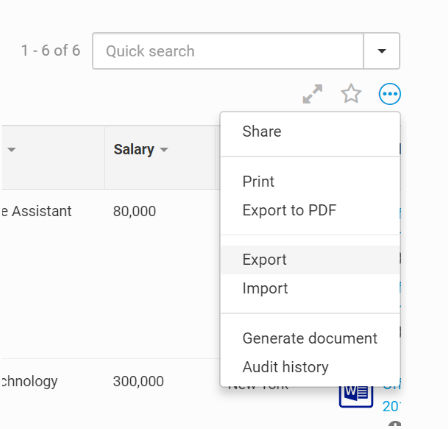Click the 80,000 salary cell
Viewport: 448px width, 429px height.
tap(134, 211)
